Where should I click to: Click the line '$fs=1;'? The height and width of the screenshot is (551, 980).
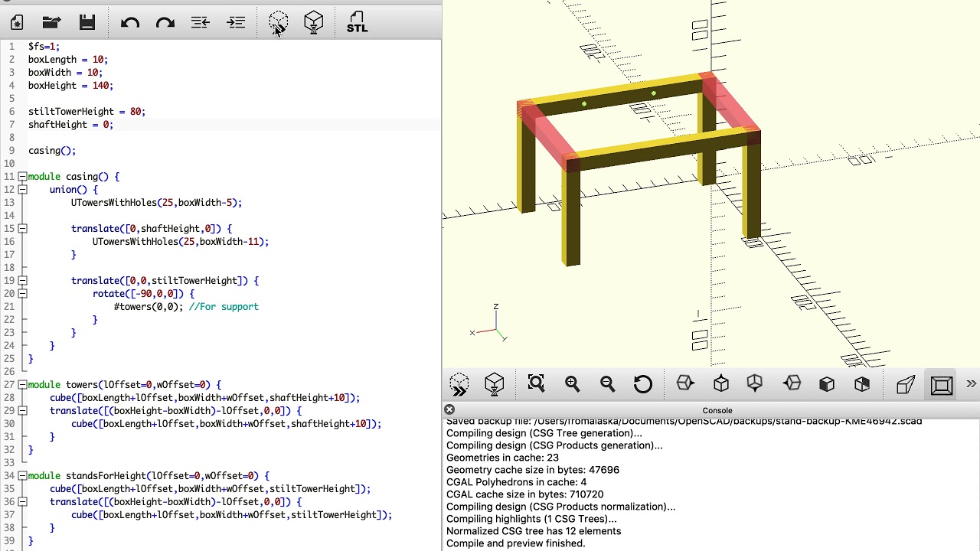(x=44, y=47)
